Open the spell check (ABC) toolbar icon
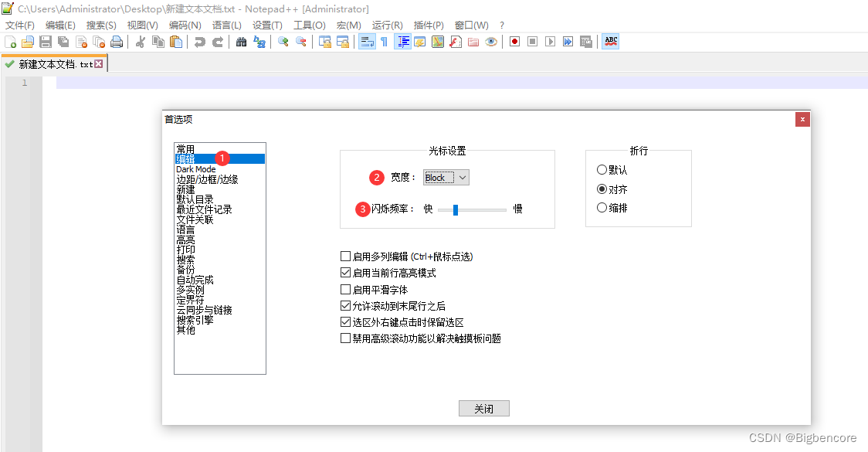This screenshot has width=868, height=452. pos(611,41)
